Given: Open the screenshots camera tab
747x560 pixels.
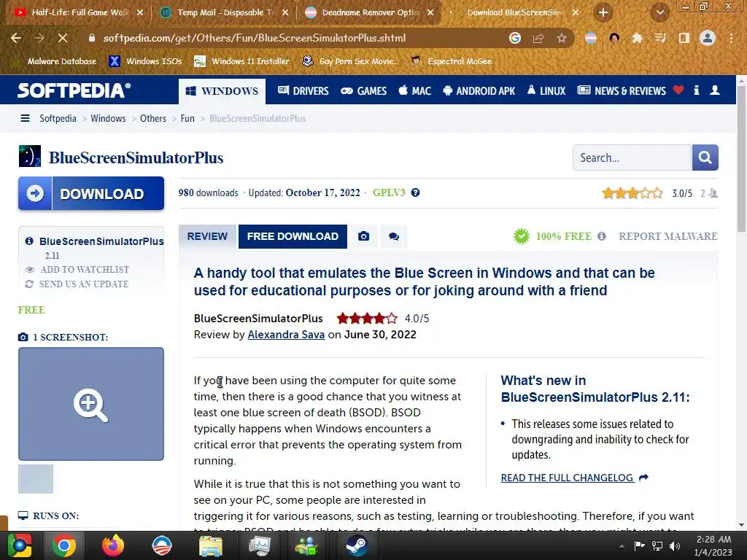Looking at the screenshot, I should 363,236.
